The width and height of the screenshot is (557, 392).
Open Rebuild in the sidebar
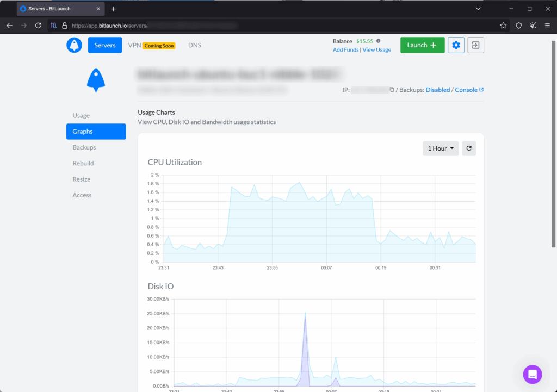(83, 163)
